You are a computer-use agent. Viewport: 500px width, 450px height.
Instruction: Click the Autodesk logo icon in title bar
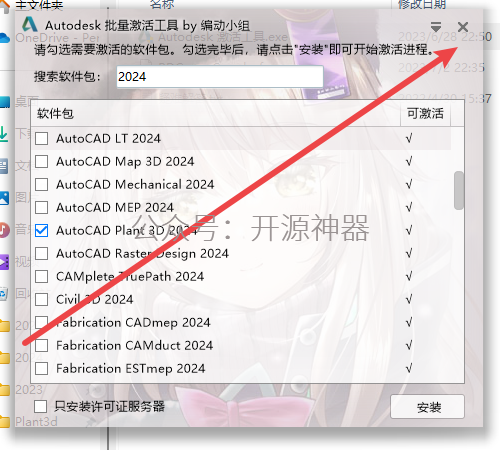(x=30, y=25)
